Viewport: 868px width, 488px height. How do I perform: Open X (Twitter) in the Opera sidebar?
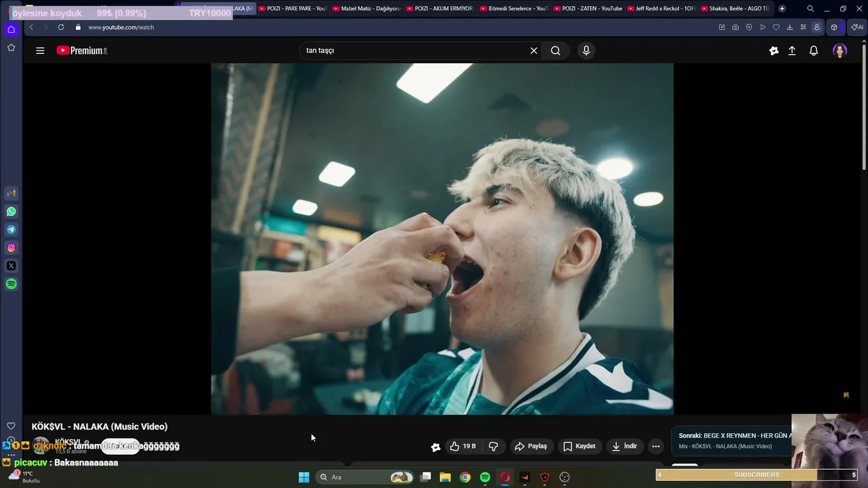click(11, 266)
